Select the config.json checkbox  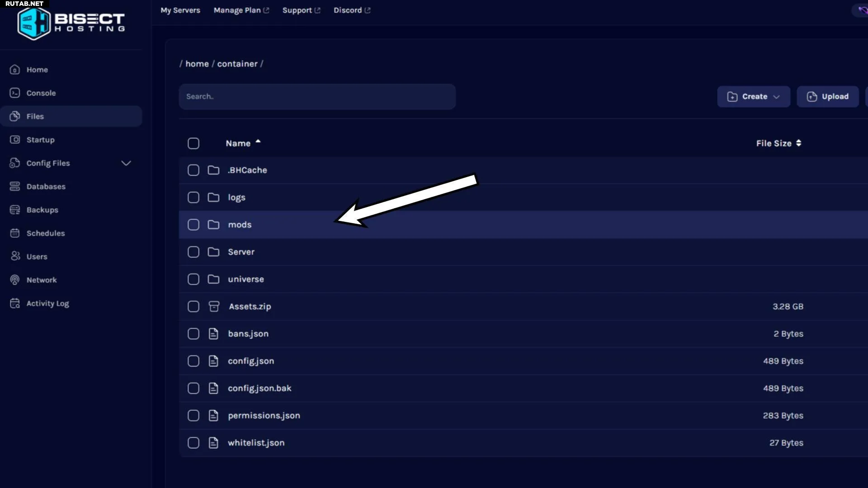[x=193, y=361]
